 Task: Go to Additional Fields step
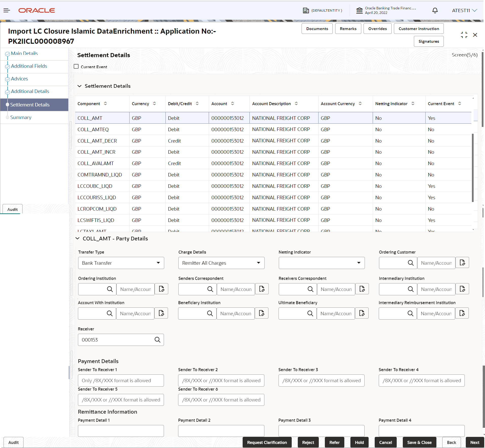click(x=29, y=66)
